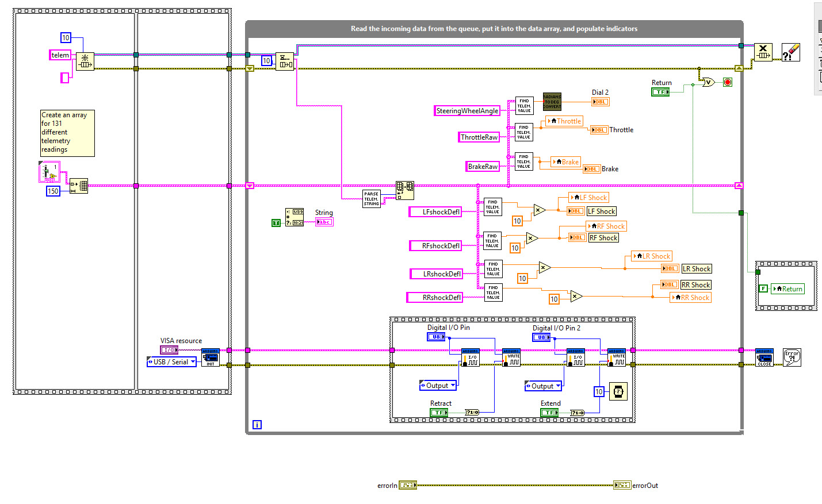Screen dimensions: 822x504
Task: Select Find Telem Value subVI for RRshockDefl
Action: (494, 293)
